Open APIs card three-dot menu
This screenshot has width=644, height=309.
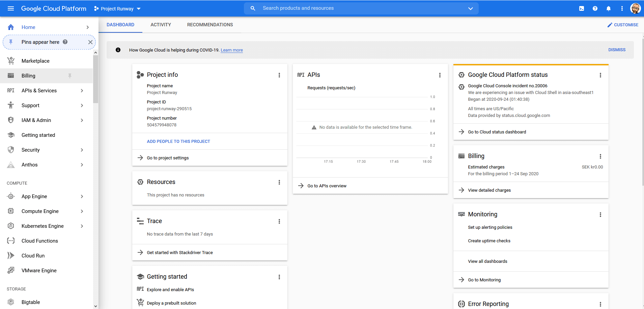pos(440,75)
